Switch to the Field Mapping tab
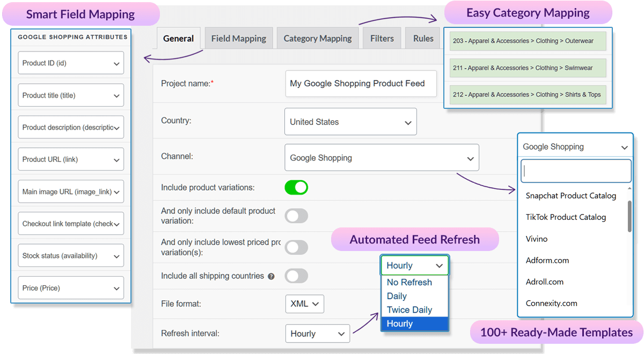The height and width of the screenshot is (354, 644). [238, 39]
